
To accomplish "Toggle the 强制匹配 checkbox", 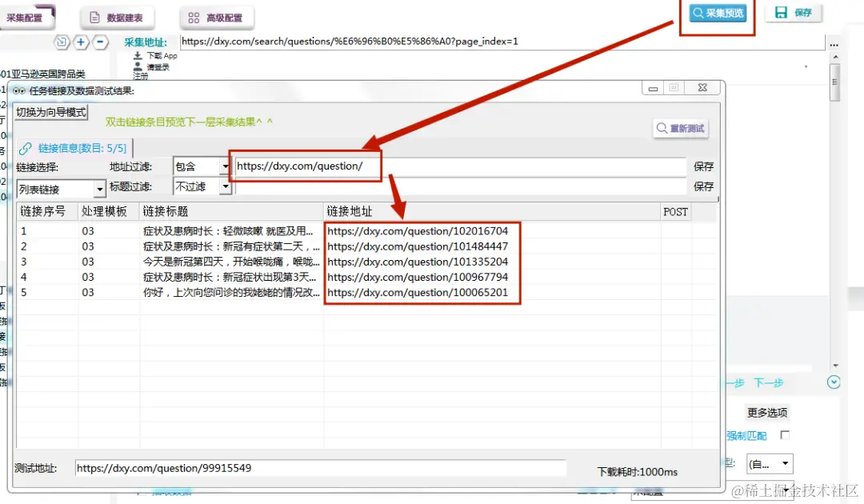I will point(786,435).
